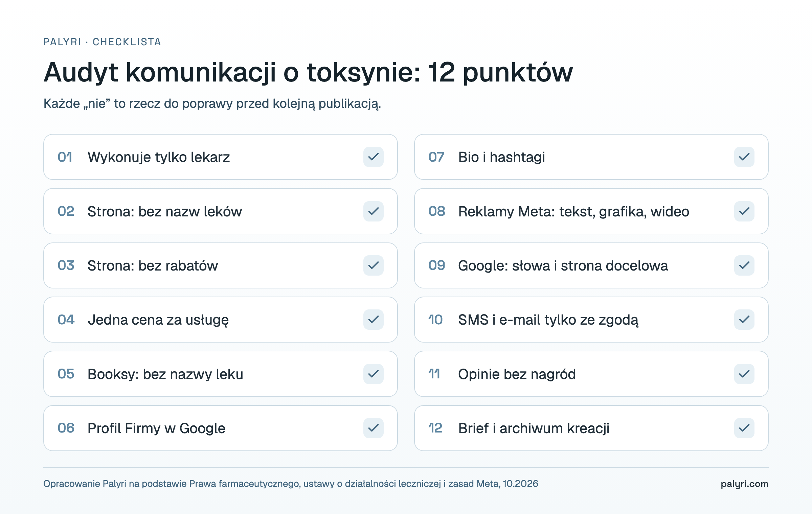Screen dimensions: 812x514
Task: Click the item number 09
Action: pos(436,265)
